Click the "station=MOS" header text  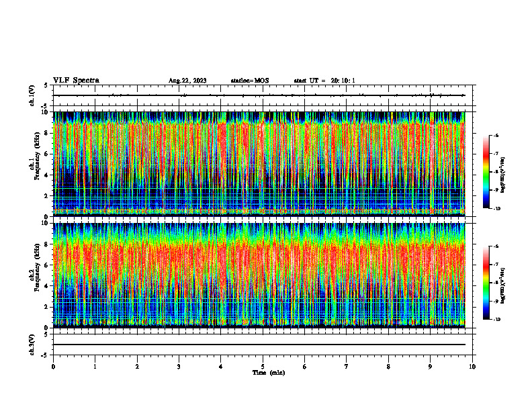pyautogui.click(x=250, y=81)
